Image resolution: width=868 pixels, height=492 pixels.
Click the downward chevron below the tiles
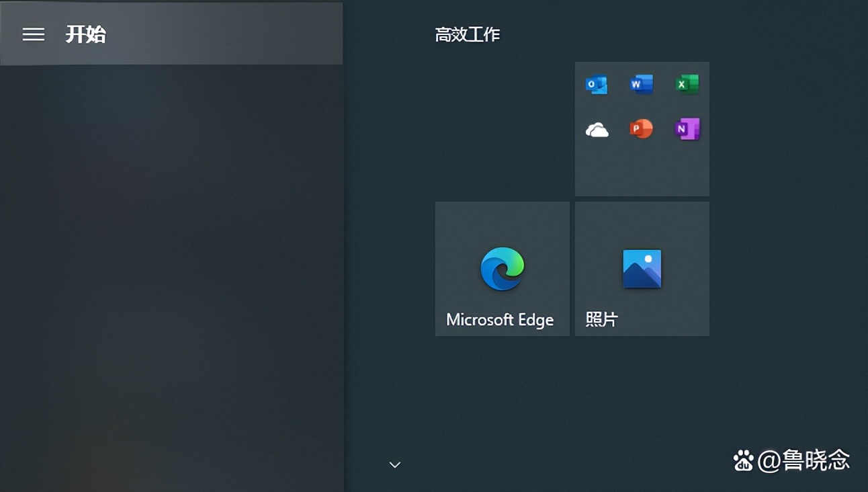394,464
